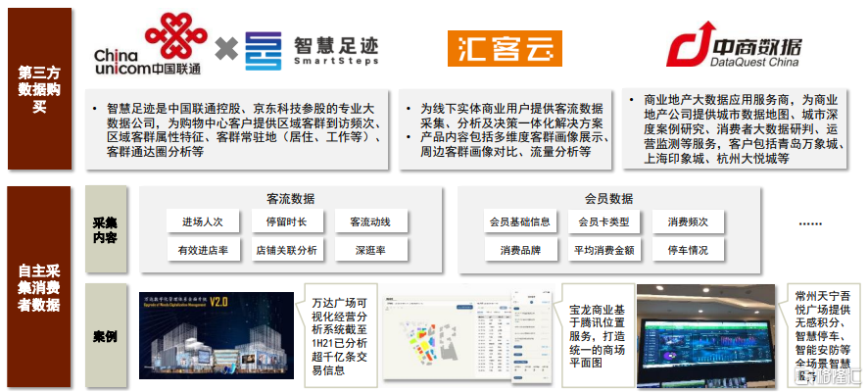Screen dimensions: 868x392
Task: Open the control room display photo
Action: (x=705, y=335)
